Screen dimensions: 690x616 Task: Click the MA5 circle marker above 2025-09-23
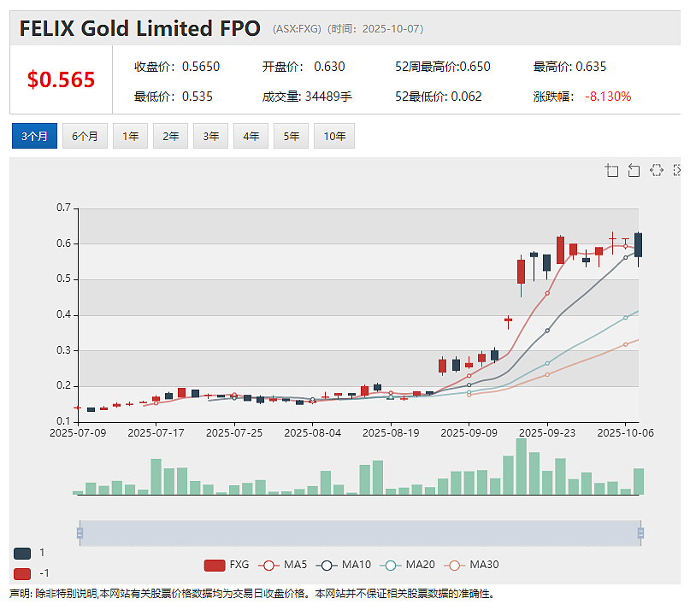(x=547, y=293)
